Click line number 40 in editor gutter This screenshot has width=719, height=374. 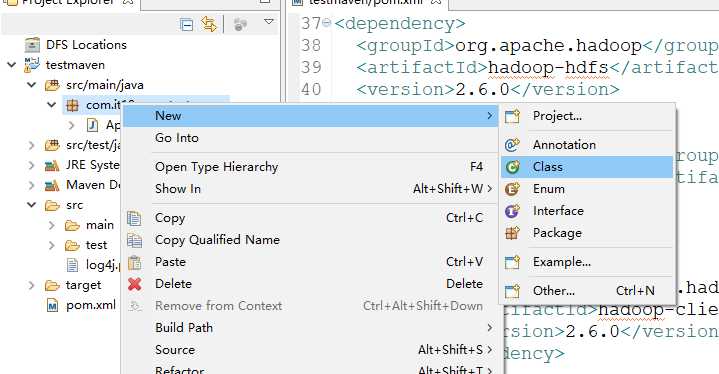pyautogui.click(x=311, y=89)
